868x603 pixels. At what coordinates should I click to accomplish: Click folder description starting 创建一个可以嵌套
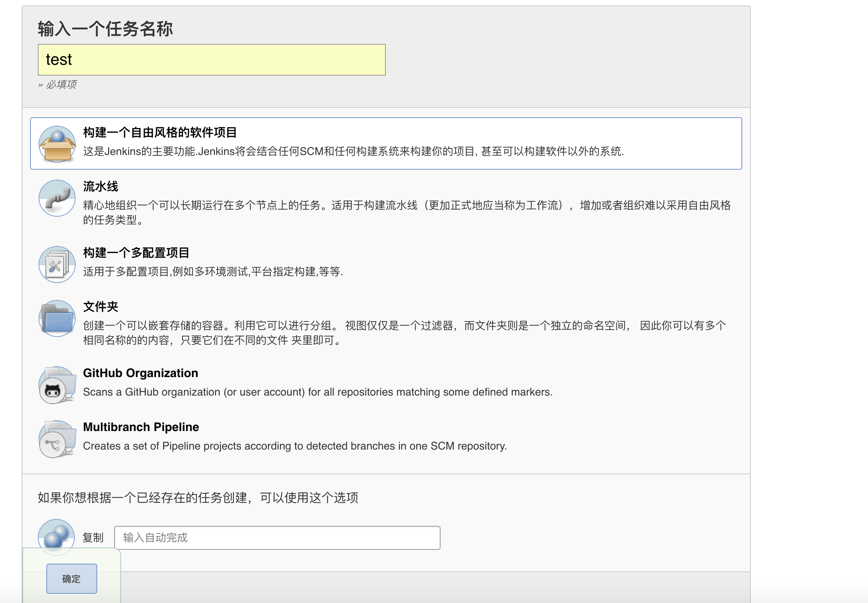[x=405, y=333]
